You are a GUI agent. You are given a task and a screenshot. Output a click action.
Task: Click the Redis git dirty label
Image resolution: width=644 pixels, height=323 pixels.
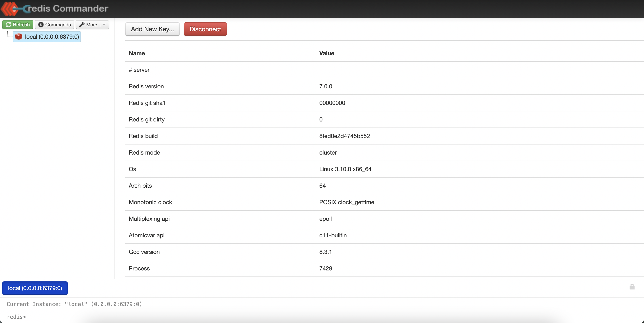click(x=146, y=119)
